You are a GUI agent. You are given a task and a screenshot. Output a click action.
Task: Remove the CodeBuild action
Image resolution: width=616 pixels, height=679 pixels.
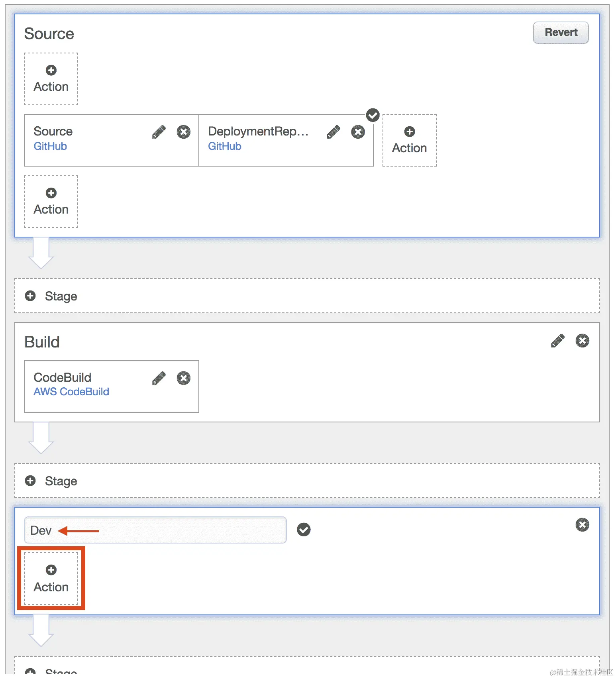point(183,378)
